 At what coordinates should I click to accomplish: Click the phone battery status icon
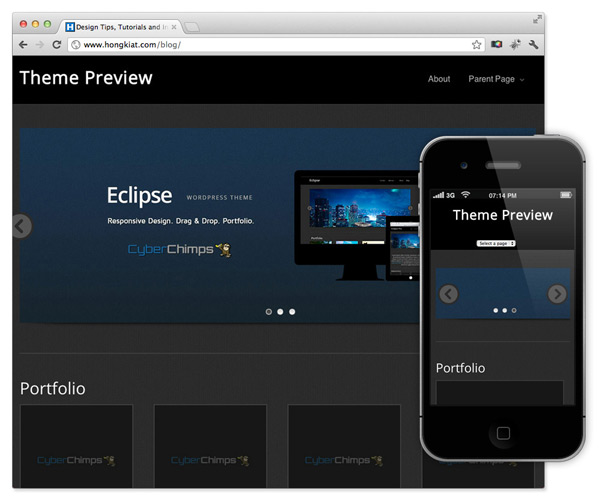566,195
